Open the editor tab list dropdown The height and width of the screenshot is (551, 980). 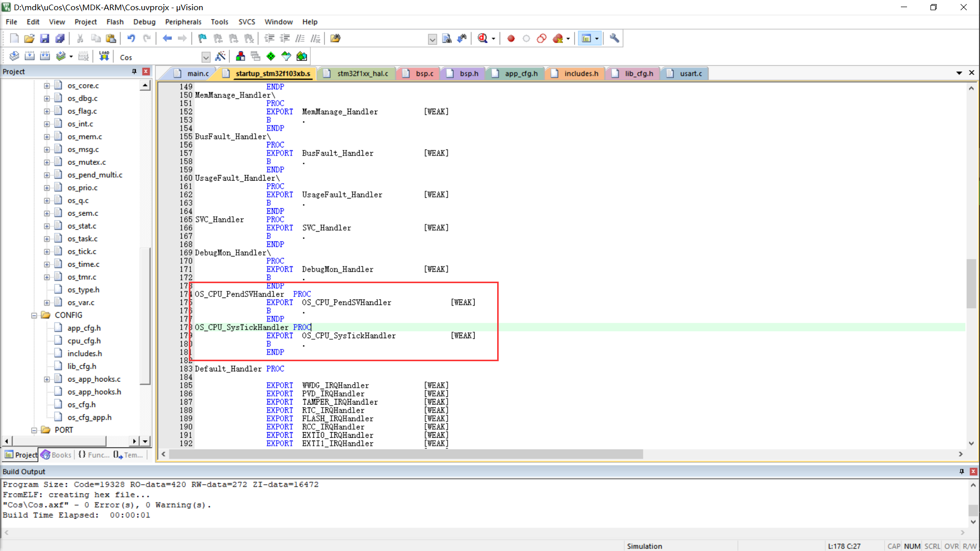pos(959,73)
